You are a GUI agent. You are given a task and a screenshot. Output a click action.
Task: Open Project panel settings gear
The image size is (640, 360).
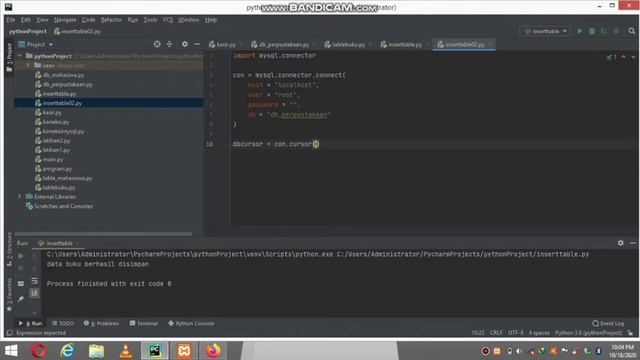185,44
